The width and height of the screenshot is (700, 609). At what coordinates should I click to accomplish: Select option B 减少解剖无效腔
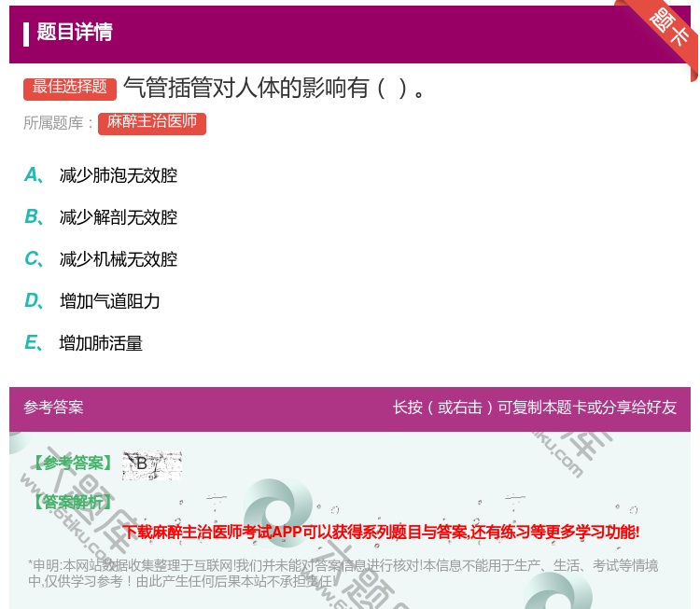click(x=101, y=217)
